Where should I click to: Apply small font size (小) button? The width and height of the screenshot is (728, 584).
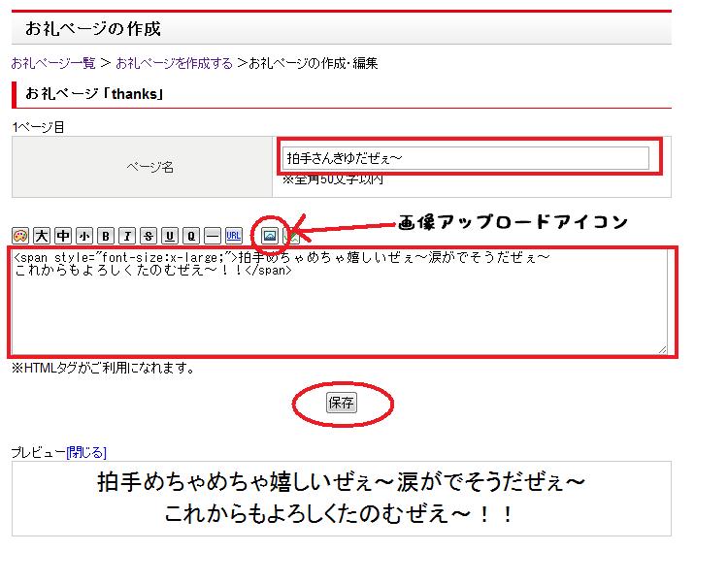click(x=83, y=235)
